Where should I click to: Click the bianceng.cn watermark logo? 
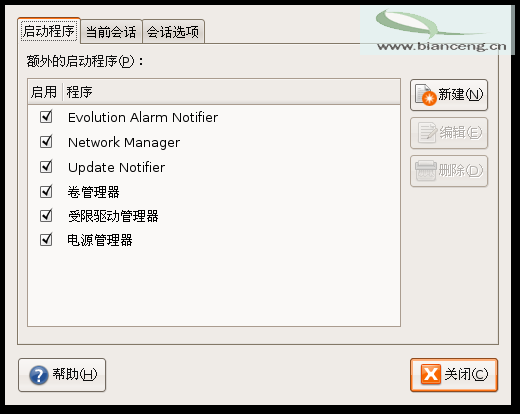(437, 31)
